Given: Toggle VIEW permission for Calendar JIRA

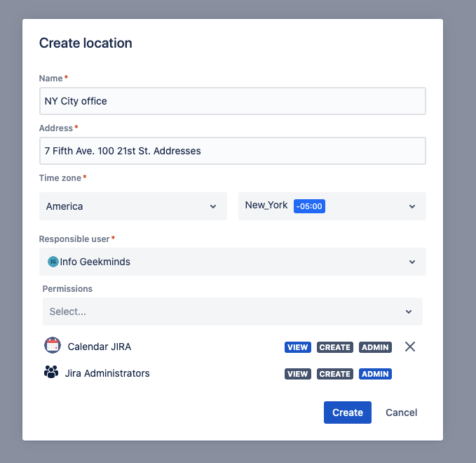Looking at the screenshot, I should 298,347.
